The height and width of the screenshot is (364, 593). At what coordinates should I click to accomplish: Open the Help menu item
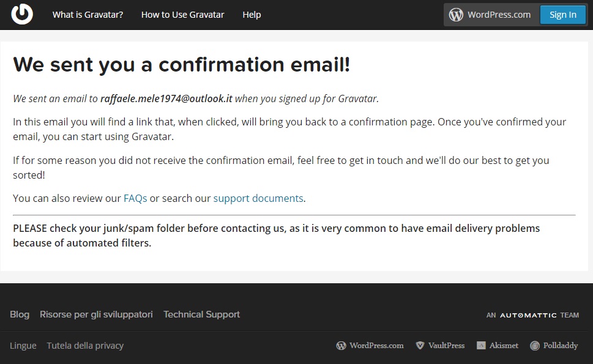click(x=252, y=14)
